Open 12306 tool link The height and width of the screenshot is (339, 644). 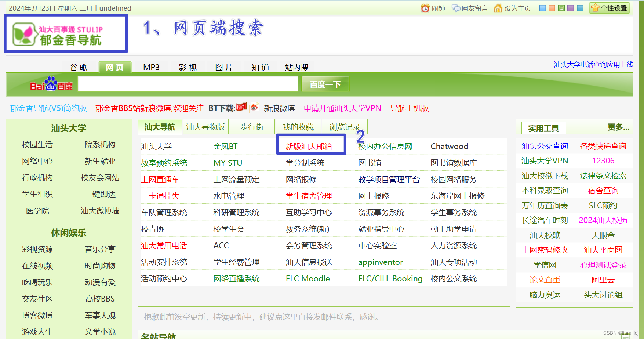603,161
